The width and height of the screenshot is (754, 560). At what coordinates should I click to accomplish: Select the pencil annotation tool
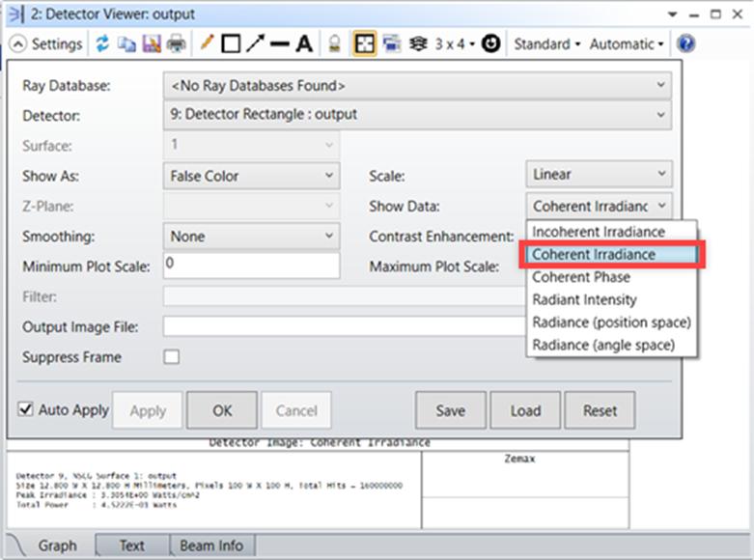(x=207, y=43)
